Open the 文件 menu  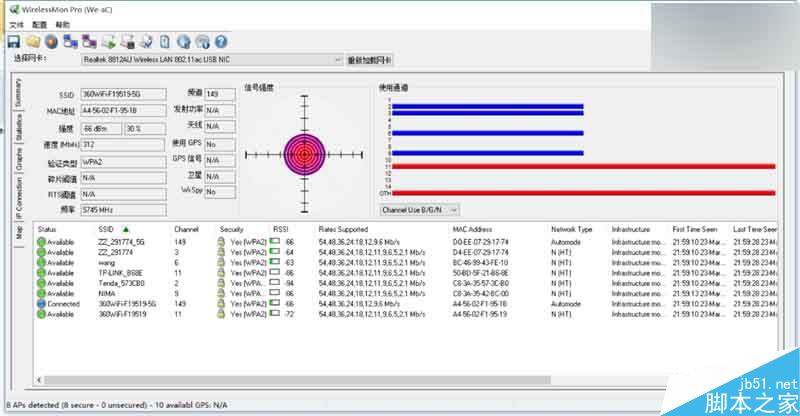pos(16,23)
